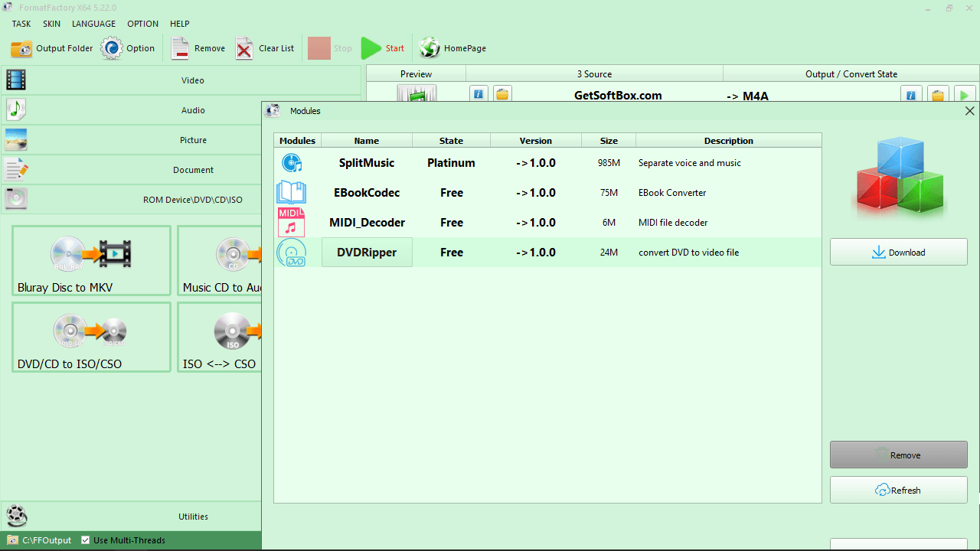
Task: Sort modules by the Name column header
Action: click(367, 141)
